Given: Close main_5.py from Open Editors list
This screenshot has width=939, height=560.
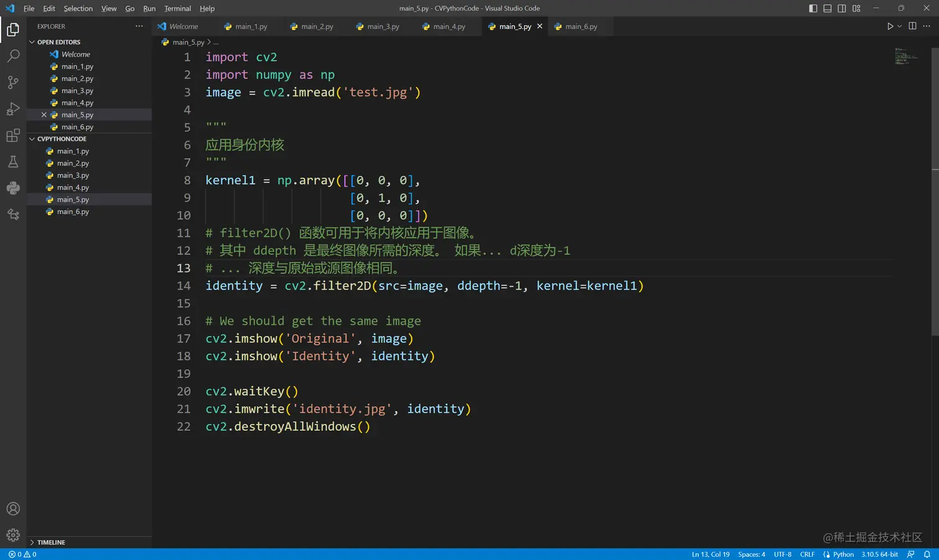Looking at the screenshot, I should pyautogui.click(x=44, y=115).
